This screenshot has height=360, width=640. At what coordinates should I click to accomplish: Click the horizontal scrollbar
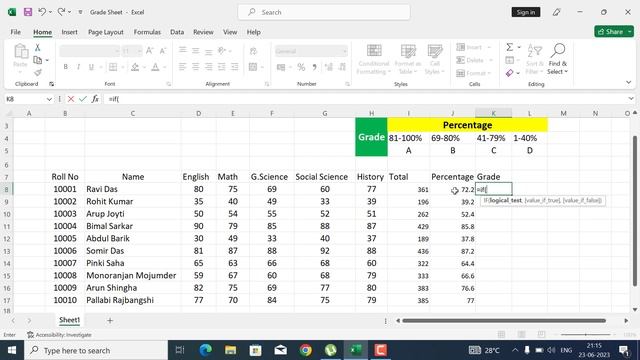point(504,321)
